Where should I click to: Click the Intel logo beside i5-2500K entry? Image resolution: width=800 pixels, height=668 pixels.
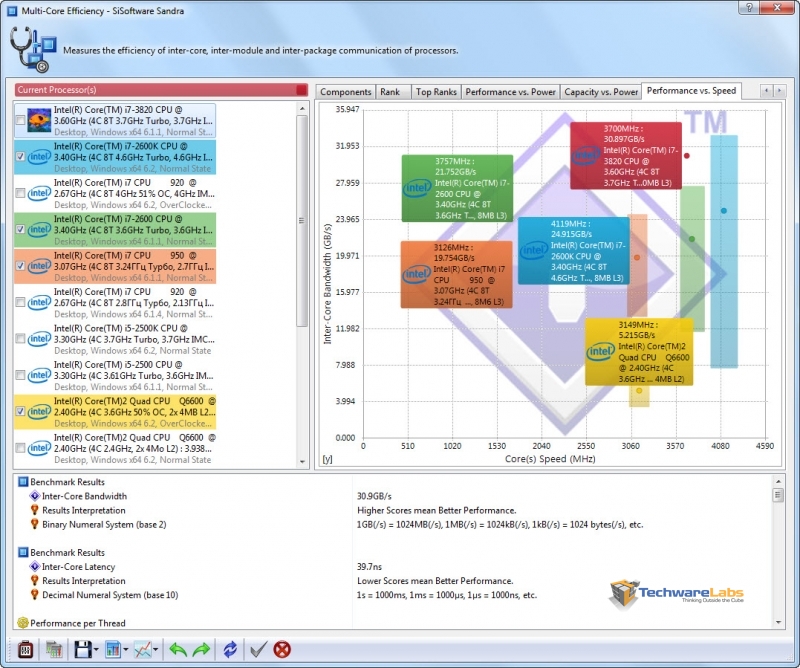39,339
